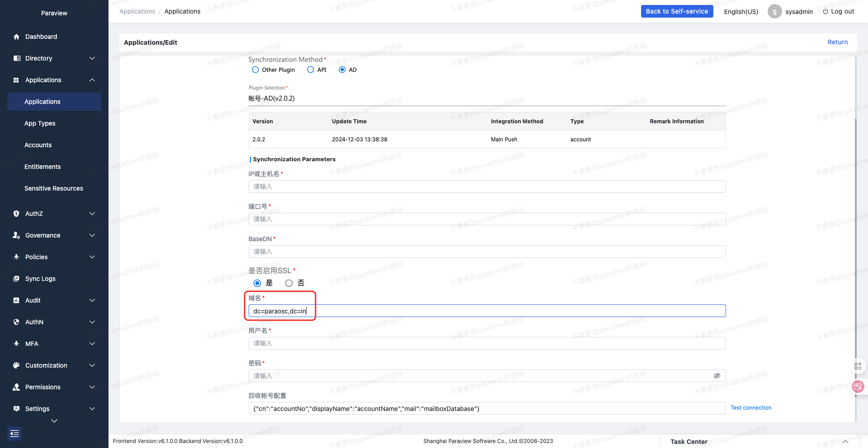
Task: Select the API synchronization method radio
Action: pyautogui.click(x=311, y=70)
